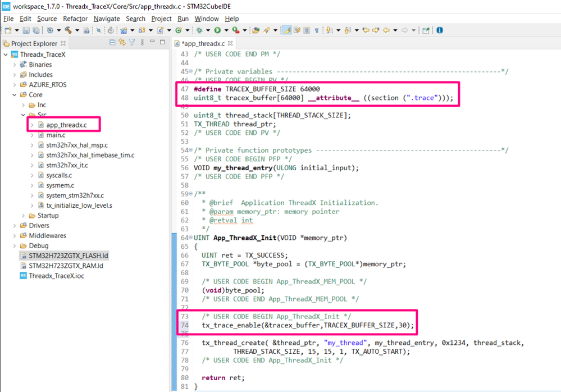Select app_threadx.c in Project Explorer
Screen dimensions: 561x392
click(66, 125)
